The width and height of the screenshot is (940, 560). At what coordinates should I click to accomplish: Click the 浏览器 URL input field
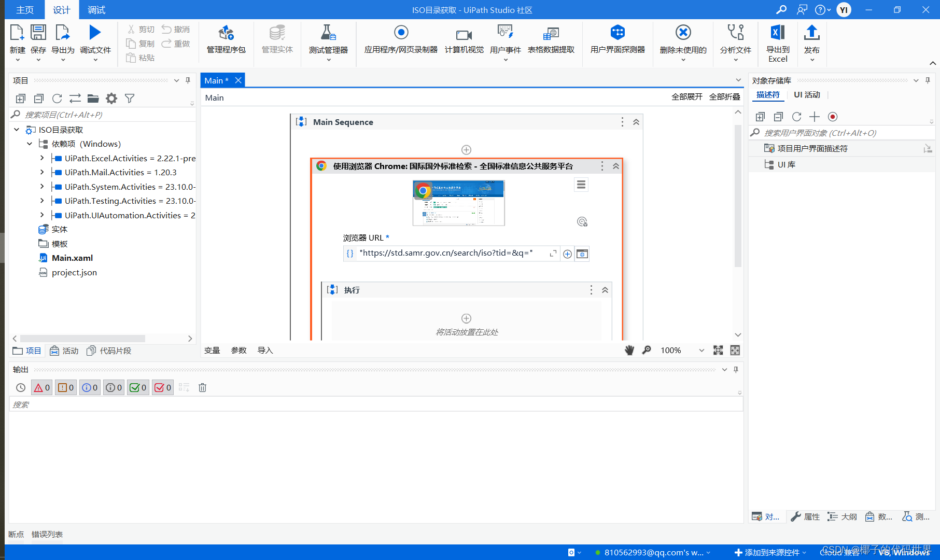(452, 254)
